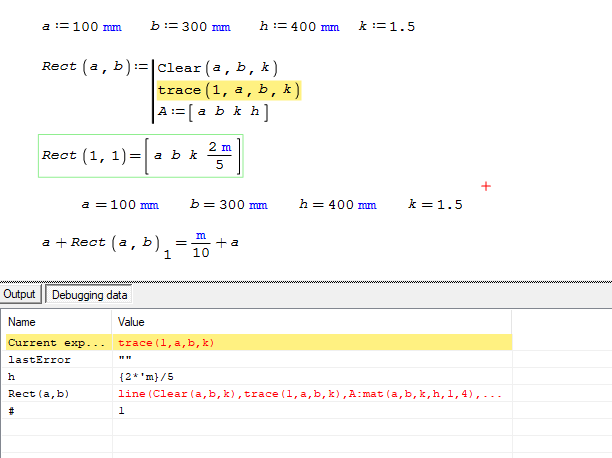Click the red line(Clear(a,b,k)... value cell
The image size is (612, 458).
(x=310, y=393)
